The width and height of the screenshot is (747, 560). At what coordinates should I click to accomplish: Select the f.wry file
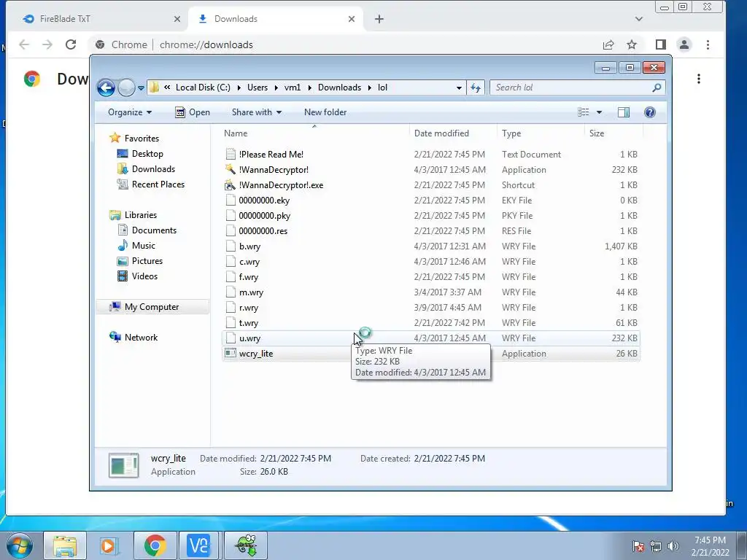tap(430, 276)
